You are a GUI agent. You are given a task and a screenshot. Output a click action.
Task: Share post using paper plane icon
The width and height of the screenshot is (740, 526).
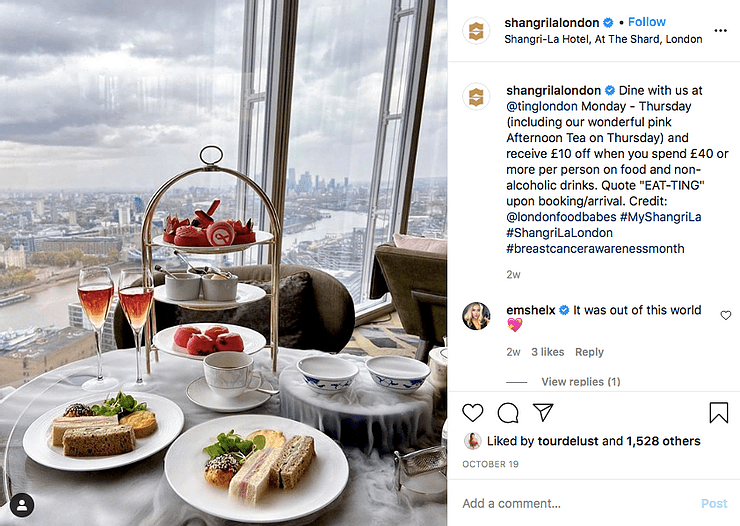(543, 412)
